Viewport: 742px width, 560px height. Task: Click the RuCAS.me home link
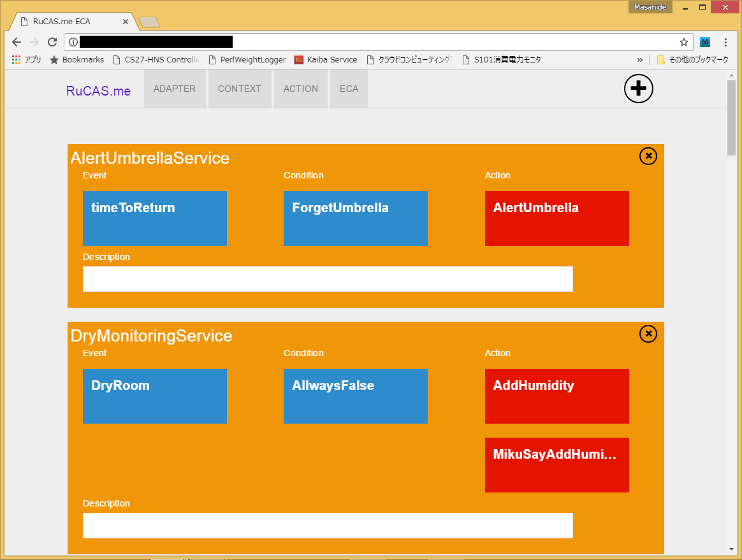[x=98, y=91]
